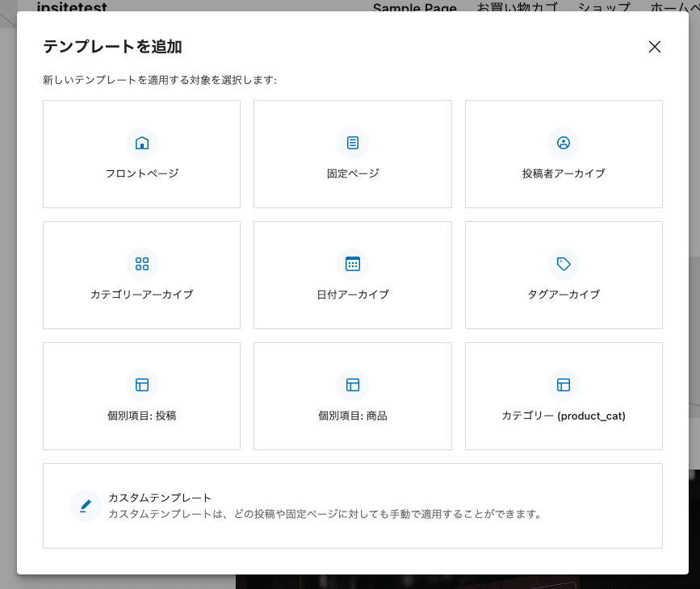The image size is (700, 589).
Task: Choose the 固定ページ template
Action: [353, 154]
